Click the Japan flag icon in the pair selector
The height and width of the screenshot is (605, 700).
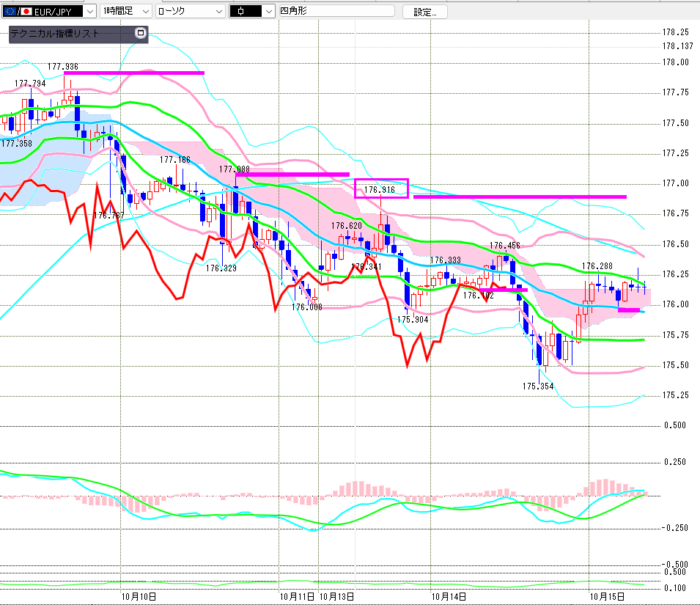(26, 12)
